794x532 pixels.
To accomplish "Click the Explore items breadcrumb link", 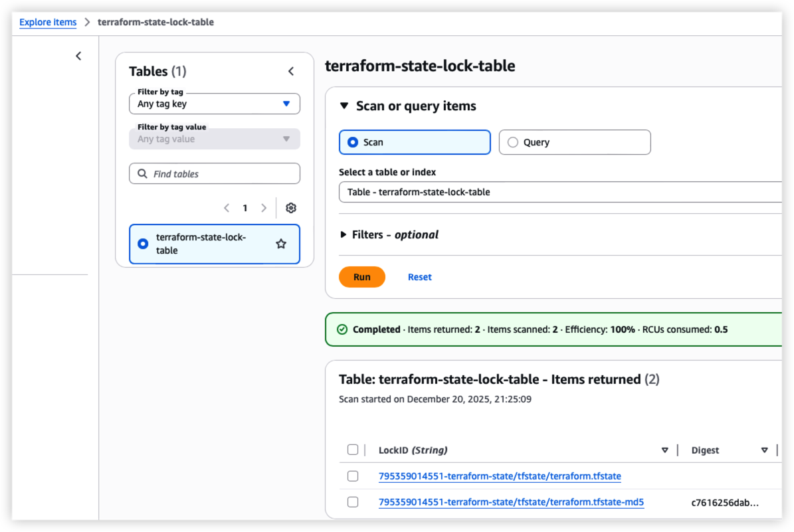I will pos(48,22).
